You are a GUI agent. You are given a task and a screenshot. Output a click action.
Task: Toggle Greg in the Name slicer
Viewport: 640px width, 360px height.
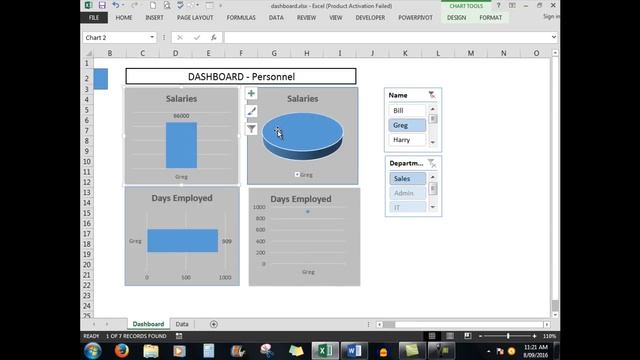point(407,125)
